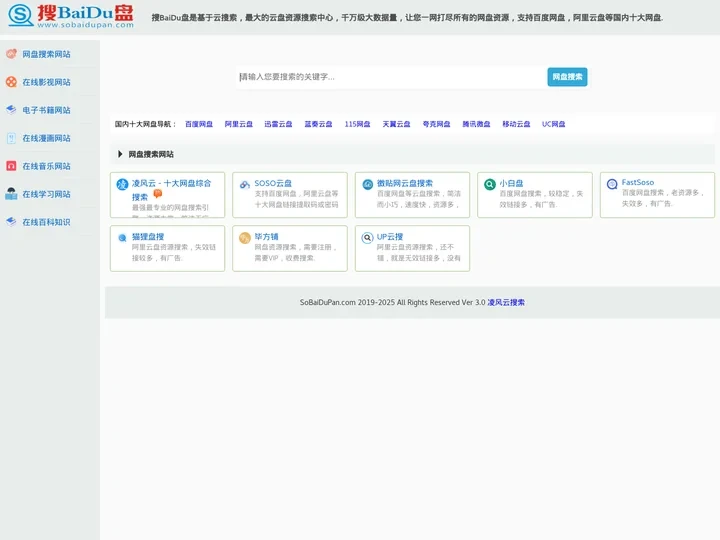The image size is (720, 540).
Task: Open the 腾讯微盘 link
Action: (476, 124)
